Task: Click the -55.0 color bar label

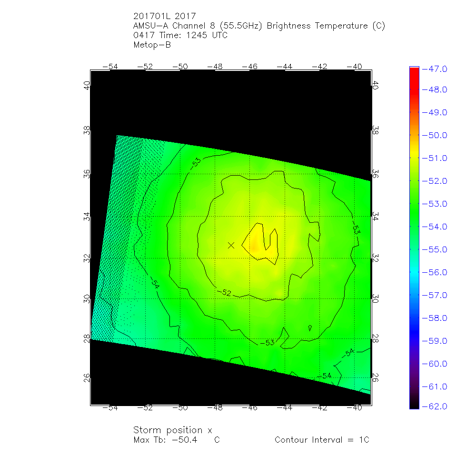Action: click(x=435, y=249)
